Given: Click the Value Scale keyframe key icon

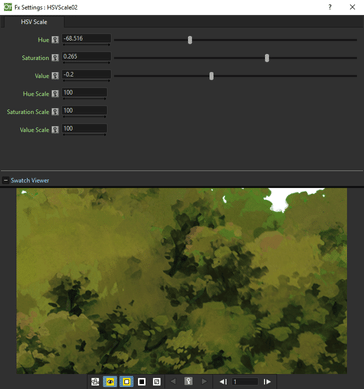Looking at the screenshot, I should [55, 130].
